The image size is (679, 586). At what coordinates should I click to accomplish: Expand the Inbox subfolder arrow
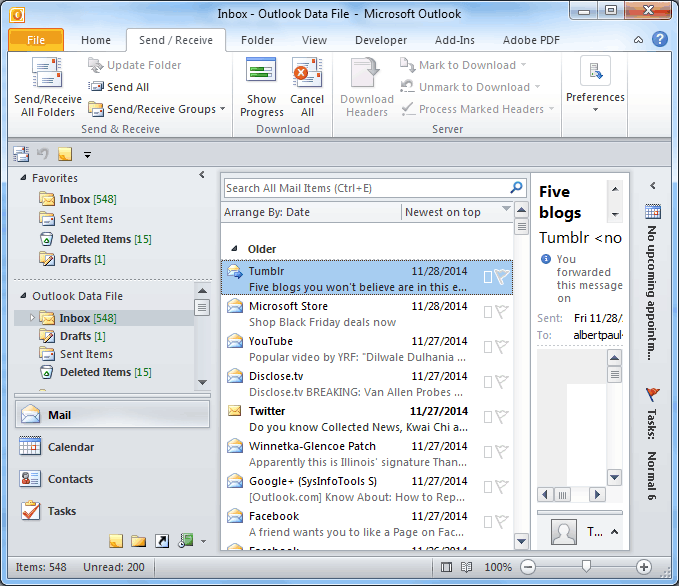(32, 317)
